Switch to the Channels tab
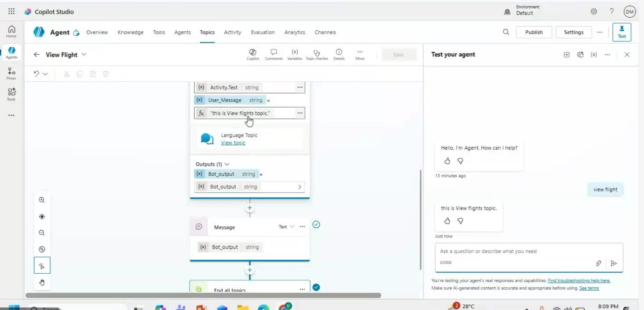The image size is (644, 310). [325, 32]
